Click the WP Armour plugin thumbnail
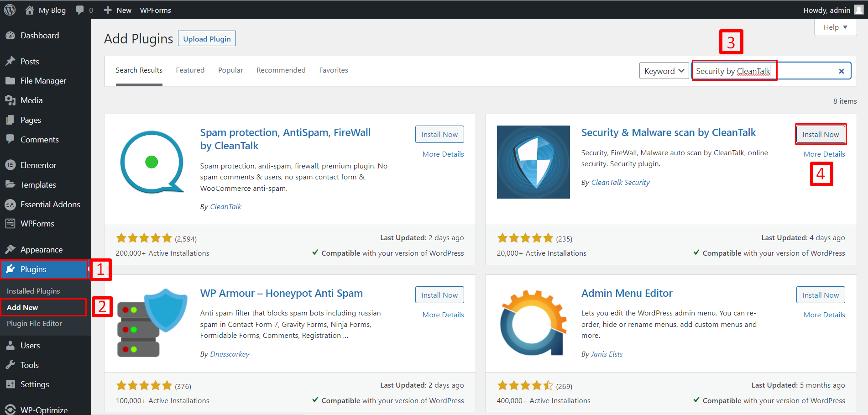The image size is (868, 415). (x=152, y=323)
